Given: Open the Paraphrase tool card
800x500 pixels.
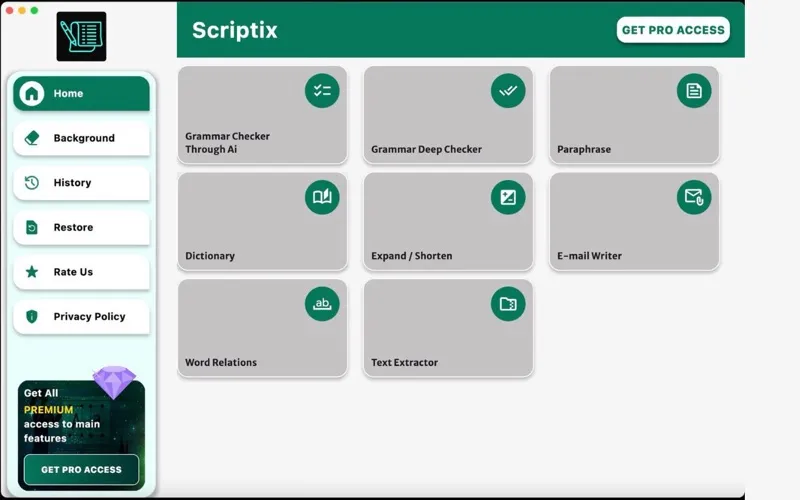Looking at the screenshot, I should (634, 115).
